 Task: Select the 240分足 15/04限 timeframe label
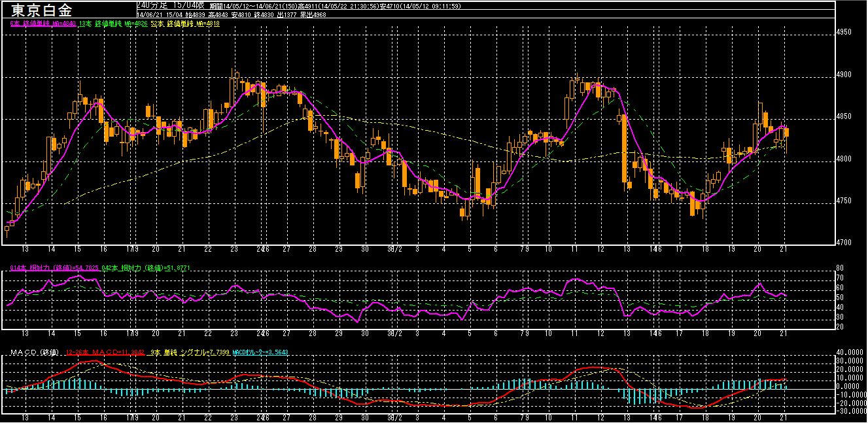click(171, 5)
